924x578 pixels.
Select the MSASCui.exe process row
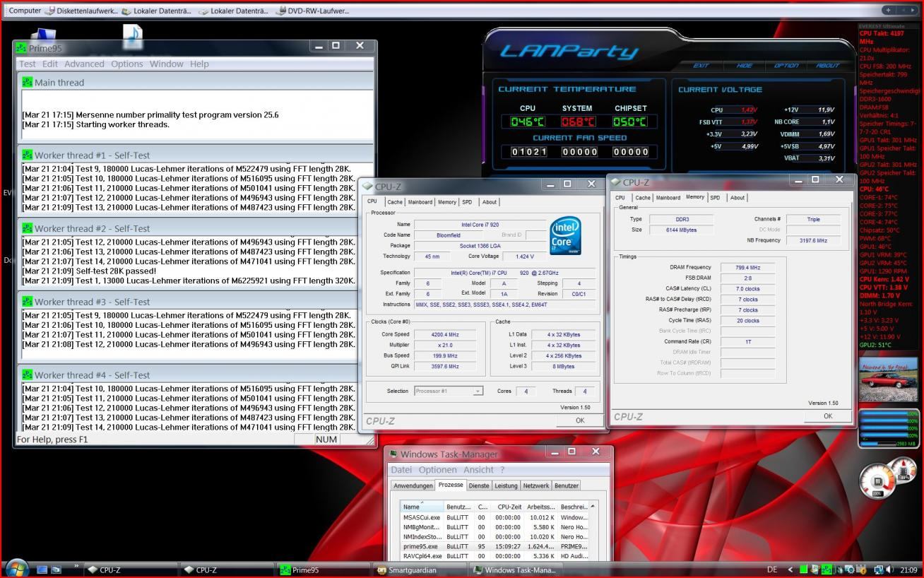coord(494,517)
